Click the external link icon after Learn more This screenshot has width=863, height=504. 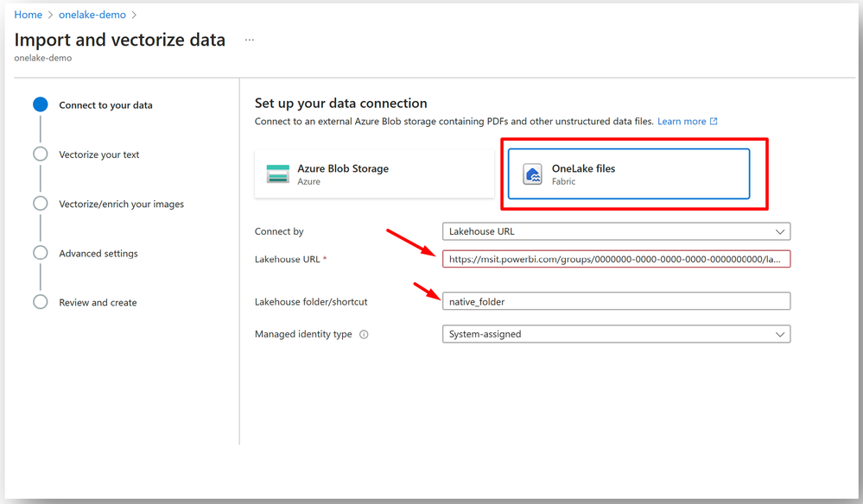click(x=714, y=121)
